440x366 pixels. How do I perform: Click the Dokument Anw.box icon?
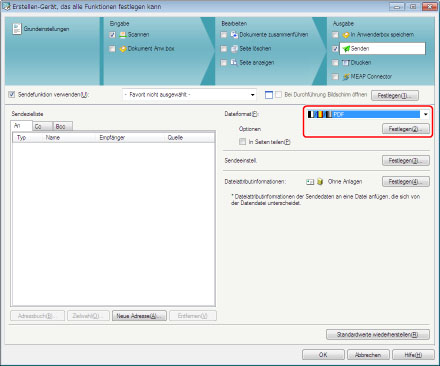click(123, 49)
